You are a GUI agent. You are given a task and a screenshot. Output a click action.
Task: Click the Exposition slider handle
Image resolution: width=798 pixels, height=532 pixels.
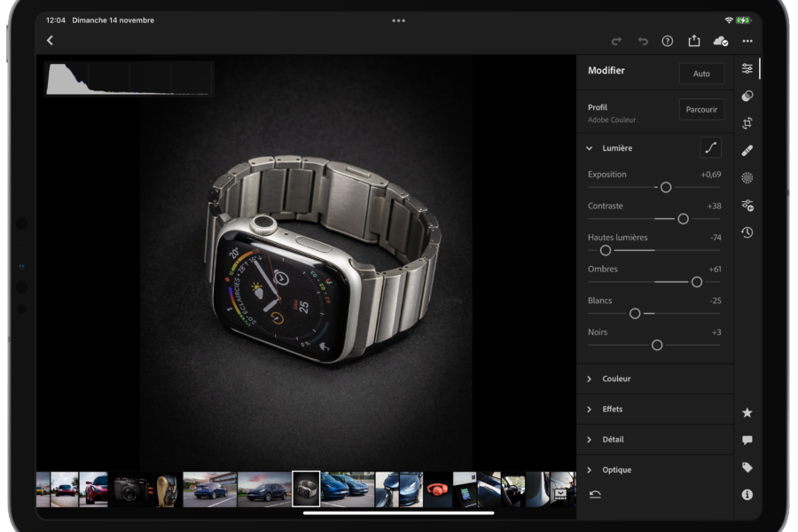click(x=666, y=187)
